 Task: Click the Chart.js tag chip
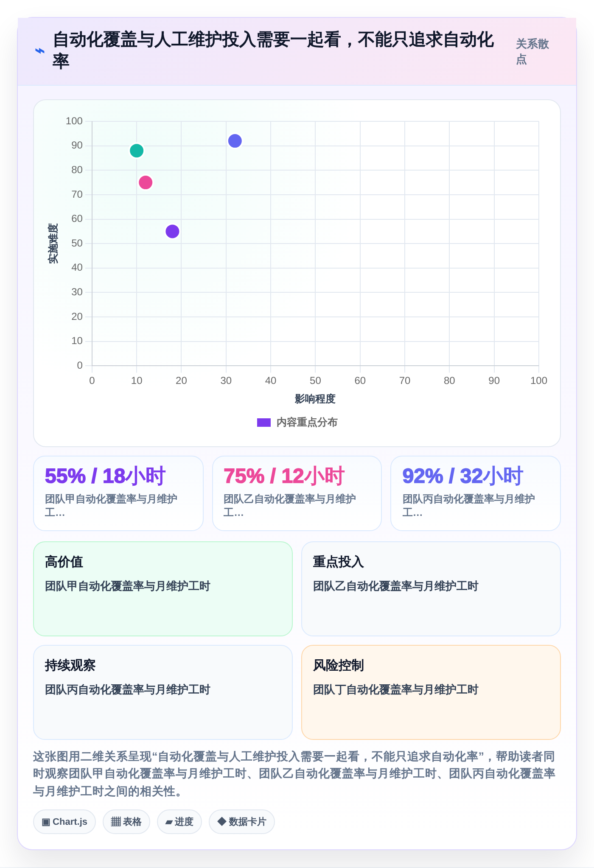coord(64,822)
